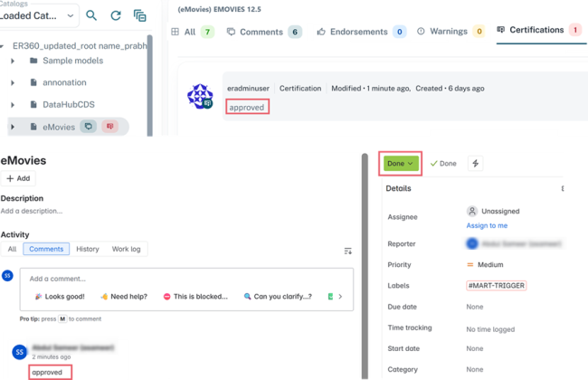Insert the Need help? quick comment
Screen dimensions: 588x380
pos(124,297)
